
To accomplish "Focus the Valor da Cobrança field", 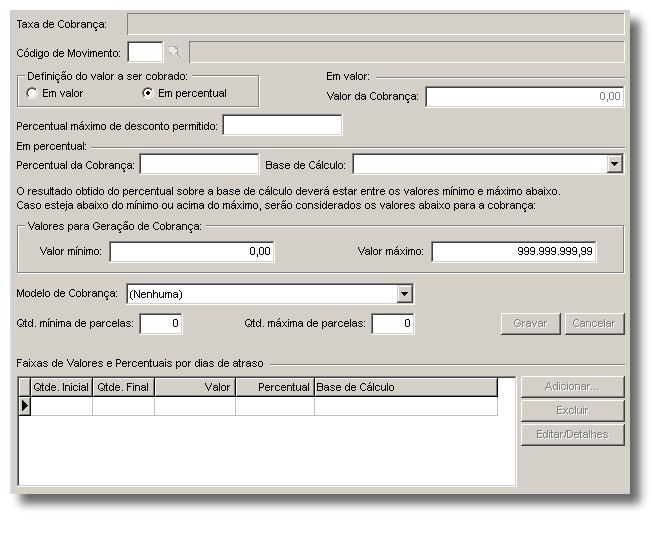I will 524,97.
